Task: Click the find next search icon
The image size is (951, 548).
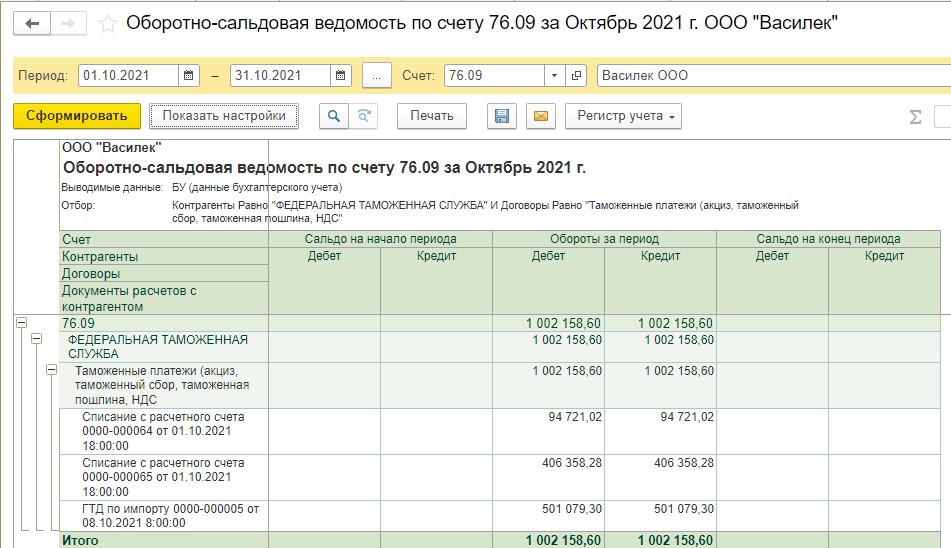Action: tap(363, 116)
